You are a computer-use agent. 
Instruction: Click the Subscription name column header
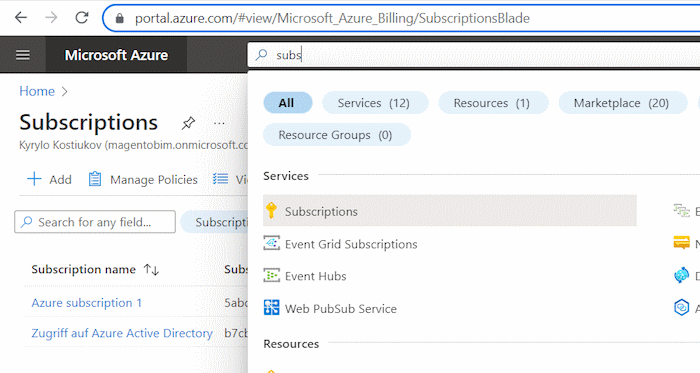pyautogui.click(x=83, y=269)
